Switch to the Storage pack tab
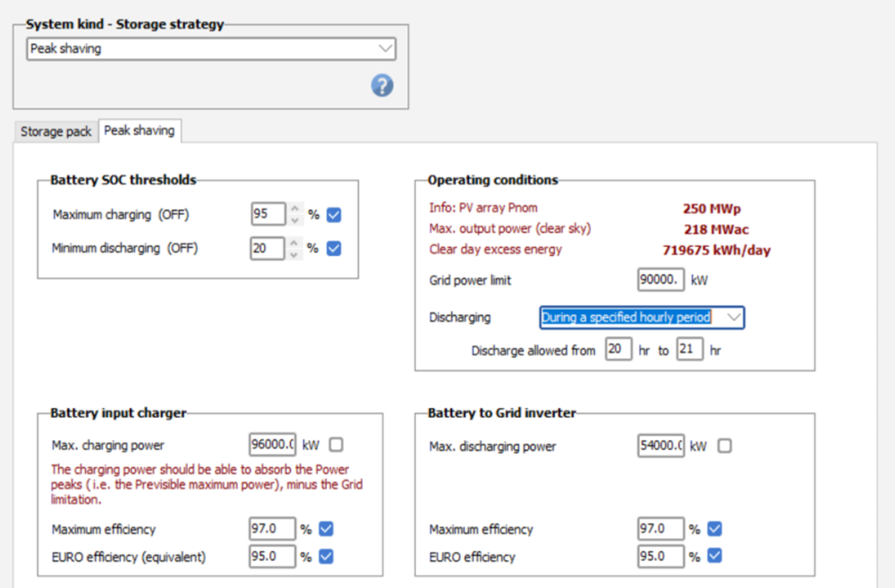 (55, 132)
